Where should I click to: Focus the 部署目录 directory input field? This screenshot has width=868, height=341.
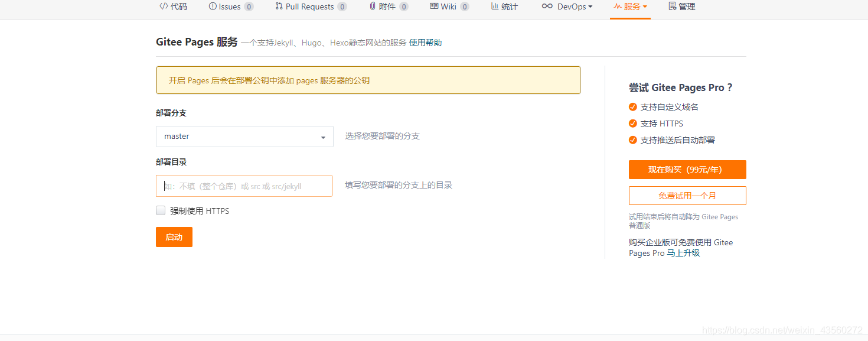point(244,186)
